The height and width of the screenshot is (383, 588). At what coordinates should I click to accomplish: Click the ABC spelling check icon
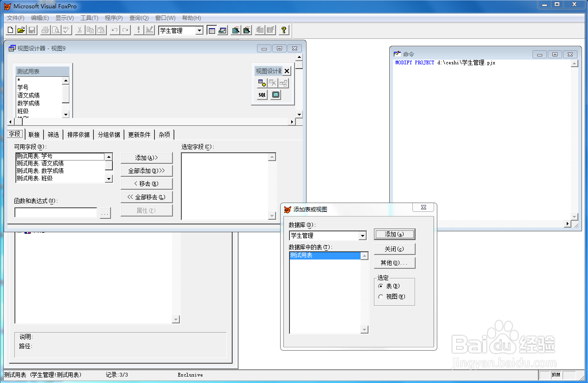click(66, 30)
